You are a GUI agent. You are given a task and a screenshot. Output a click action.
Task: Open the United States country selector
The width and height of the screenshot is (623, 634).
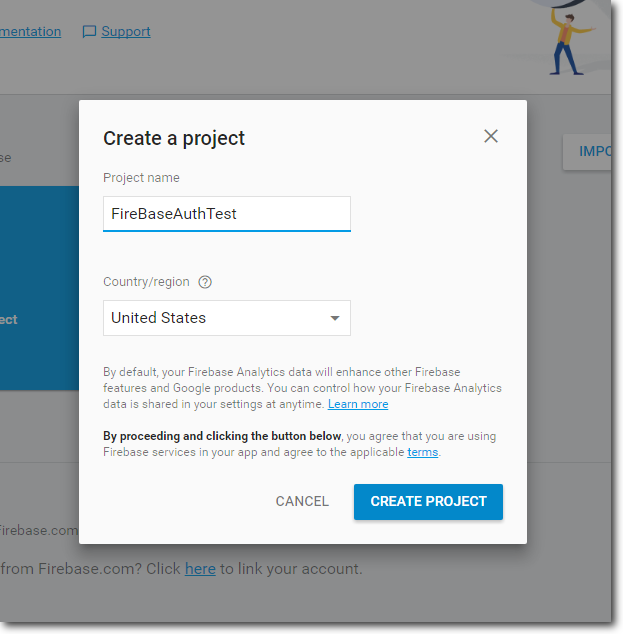pos(226,318)
